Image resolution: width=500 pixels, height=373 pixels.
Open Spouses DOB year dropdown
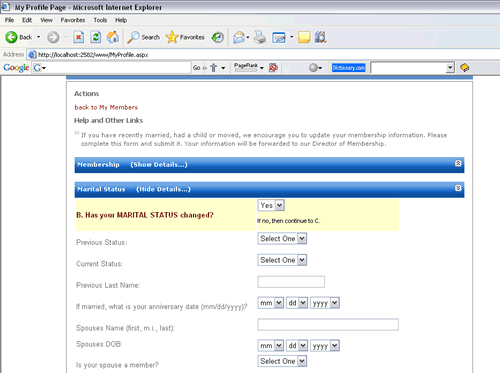(x=325, y=346)
